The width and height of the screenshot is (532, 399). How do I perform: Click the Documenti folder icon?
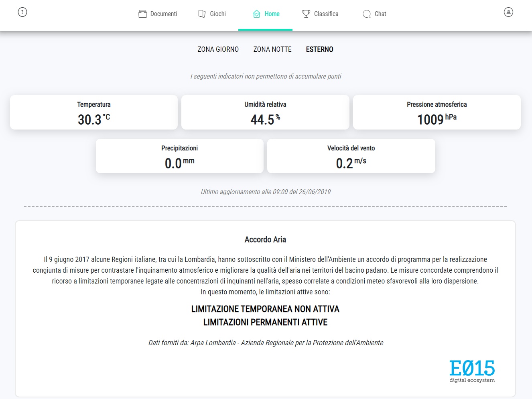(x=142, y=14)
